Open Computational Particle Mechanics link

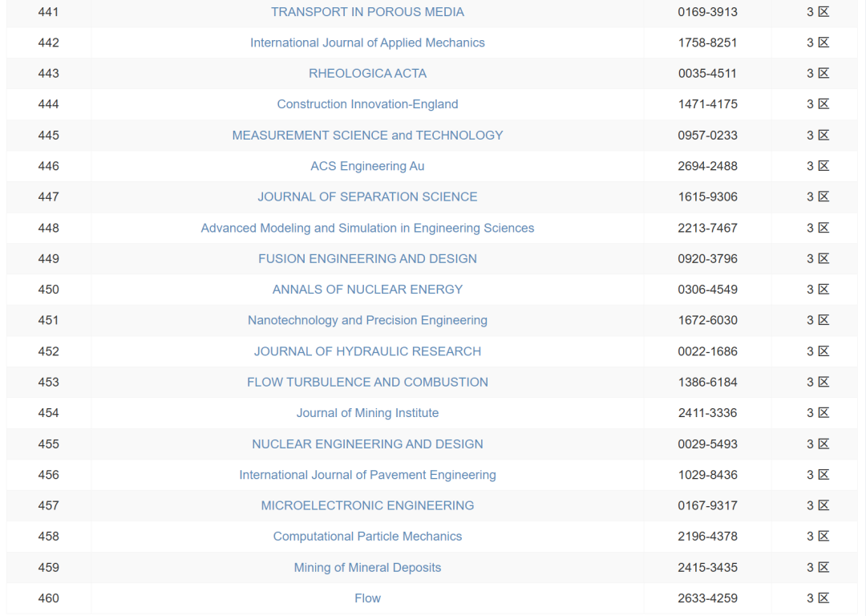click(x=367, y=537)
